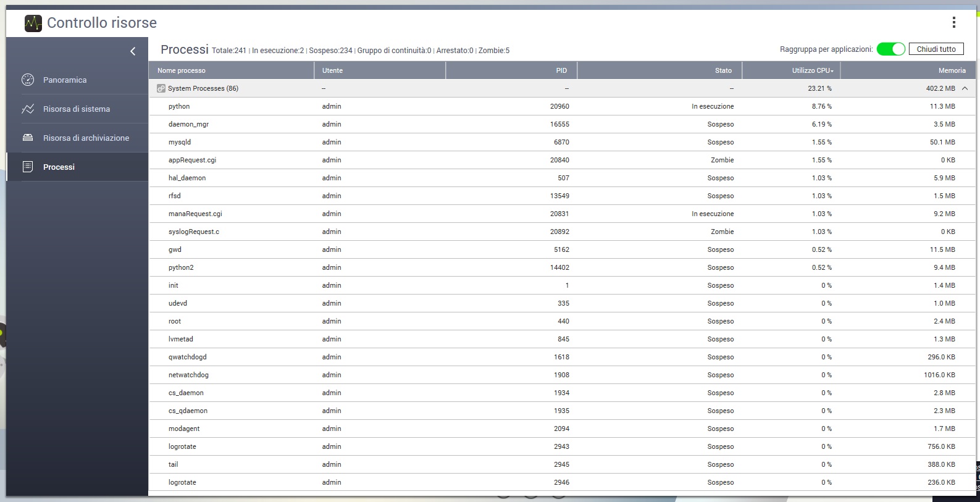Screen dimensions: 980x502
Task: Collapse the sidebar with the left chevron
Action: 133,51
